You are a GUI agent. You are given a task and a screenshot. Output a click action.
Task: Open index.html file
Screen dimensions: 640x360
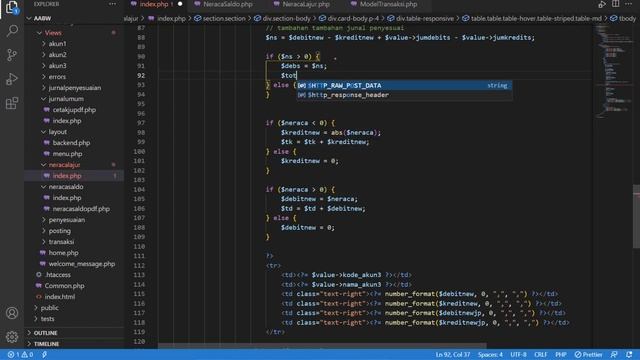[60, 297]
